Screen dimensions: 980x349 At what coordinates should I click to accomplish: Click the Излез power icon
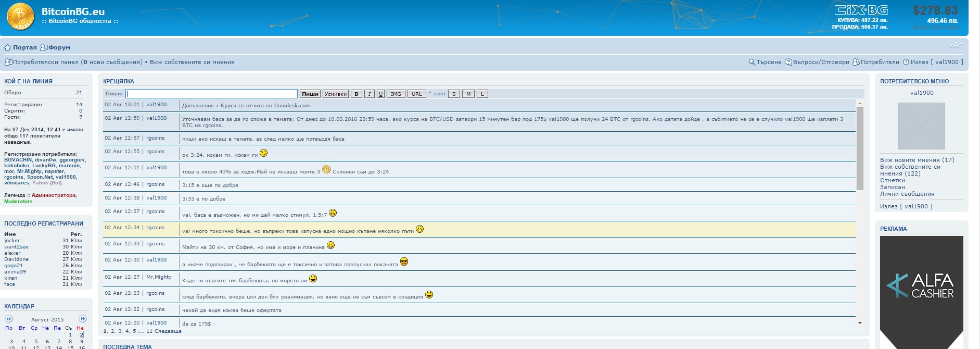[x=906, y=62]
